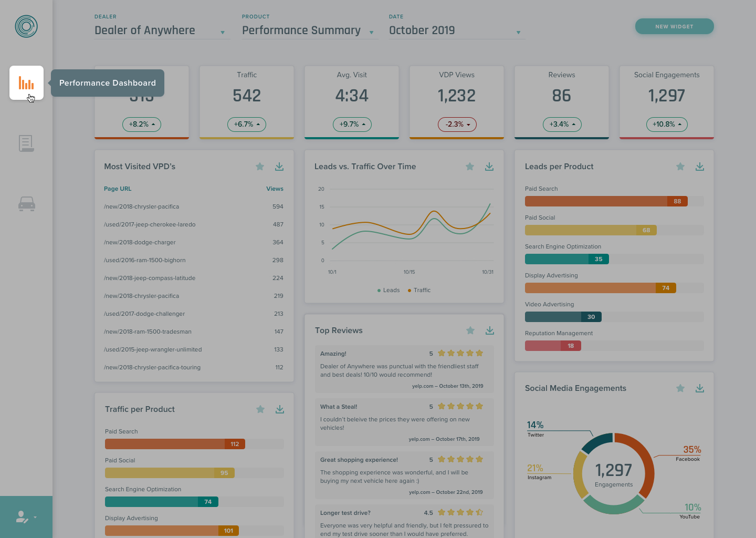This screenshot has width=756, height=538.
Task: Click the circular logo at top left
Action: click(x=26, y=26)
